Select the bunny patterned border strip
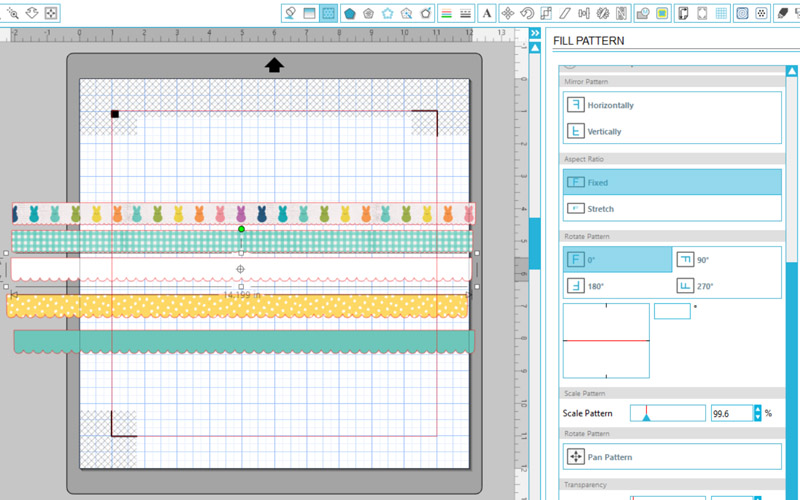Image resolution: width=800 pixels, height=500 pixels. [243, 214]
